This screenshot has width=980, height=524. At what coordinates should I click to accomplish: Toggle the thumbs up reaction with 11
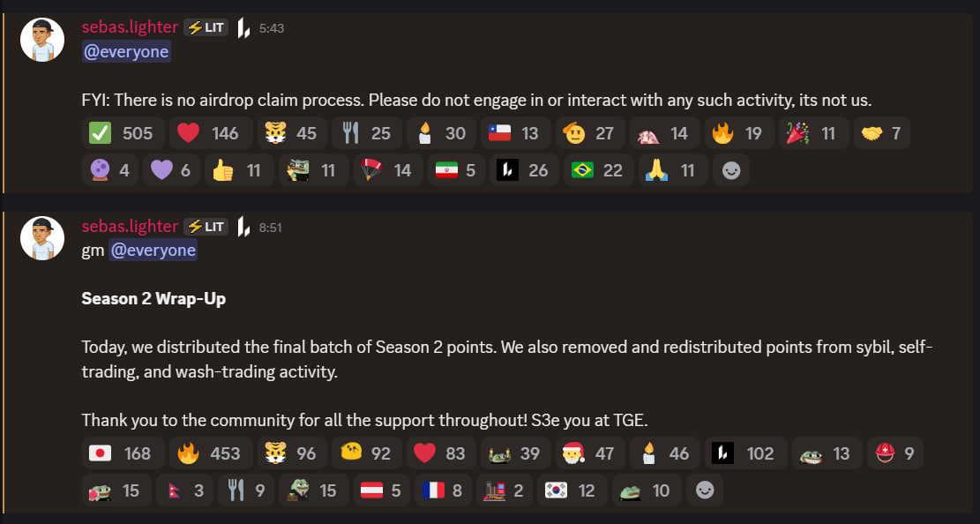[237, 170]
